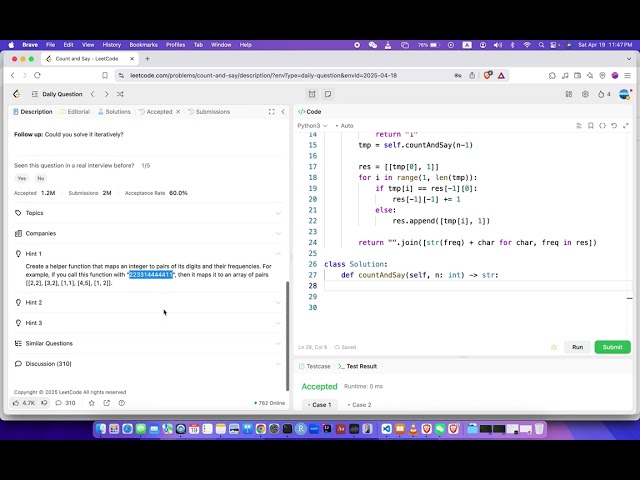Viewport: 640px width, 480px height.
Task: Open the LeetCode layout manager icon
Action: 569,94
